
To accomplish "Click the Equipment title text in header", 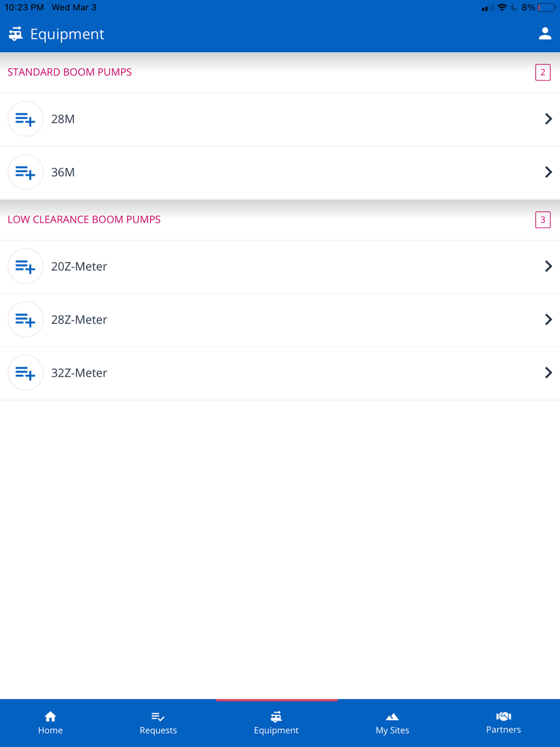I will (67, 34).
